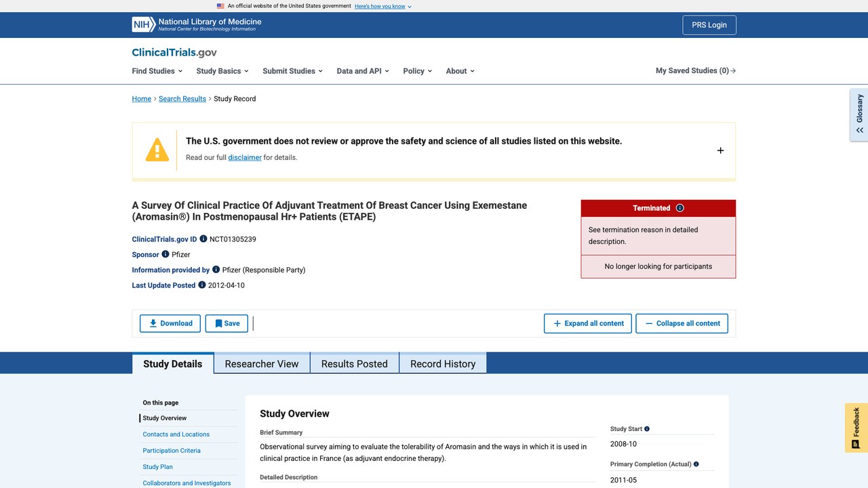Click the info icon beside Primary Completion (Actual)
868x488 pixels.
(696, 464)
